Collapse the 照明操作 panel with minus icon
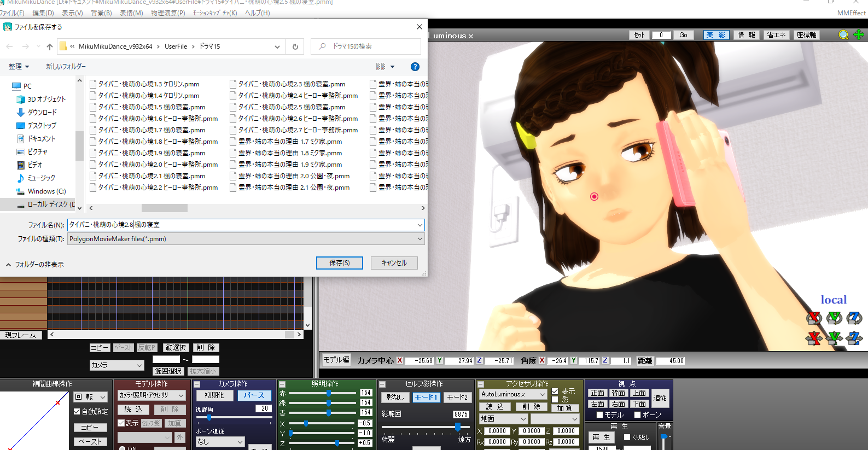This screenshot has width=868, height=450. pyautogui.click(x=282, y=384)
